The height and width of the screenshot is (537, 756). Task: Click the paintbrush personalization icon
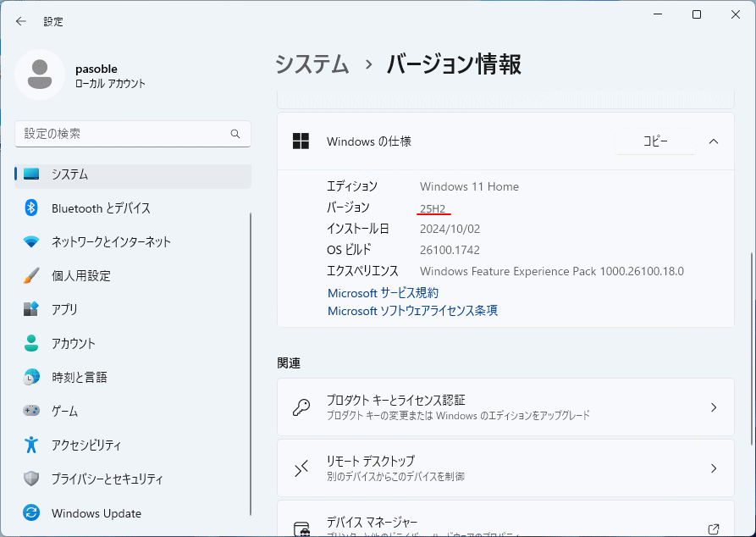(31, 275)
